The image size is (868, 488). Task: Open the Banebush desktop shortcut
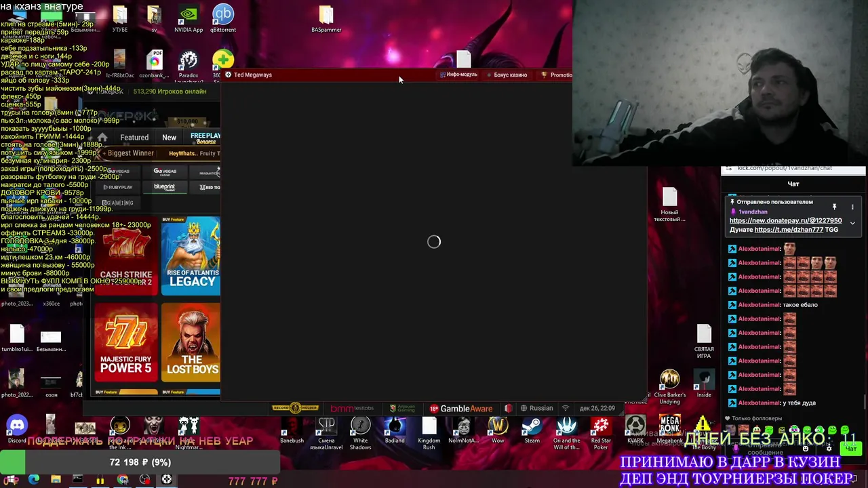(292, 430)
